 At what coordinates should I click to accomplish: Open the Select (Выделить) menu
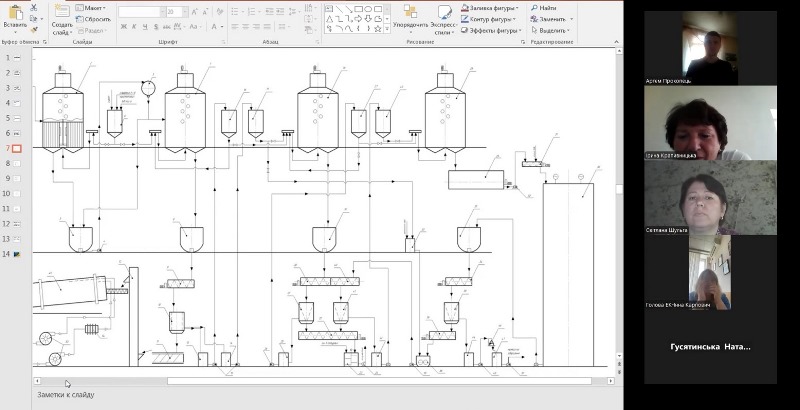(551, 30)
